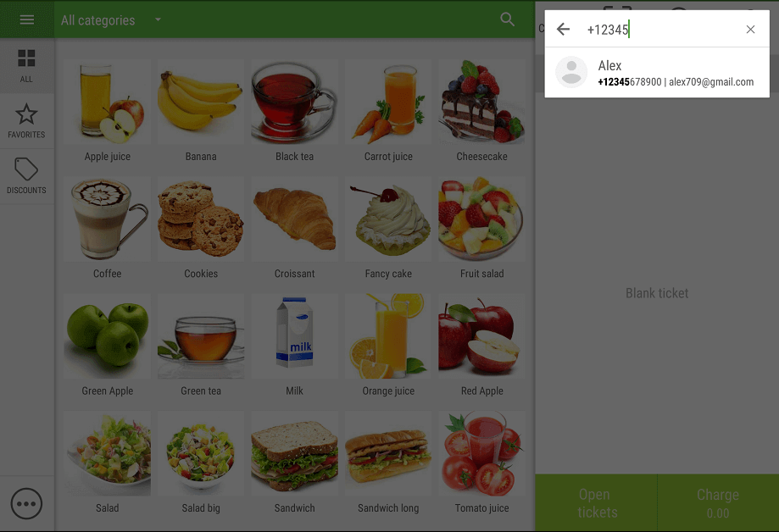Click the search magnifier icon
The image size is (779, 532).
[507, 19]
